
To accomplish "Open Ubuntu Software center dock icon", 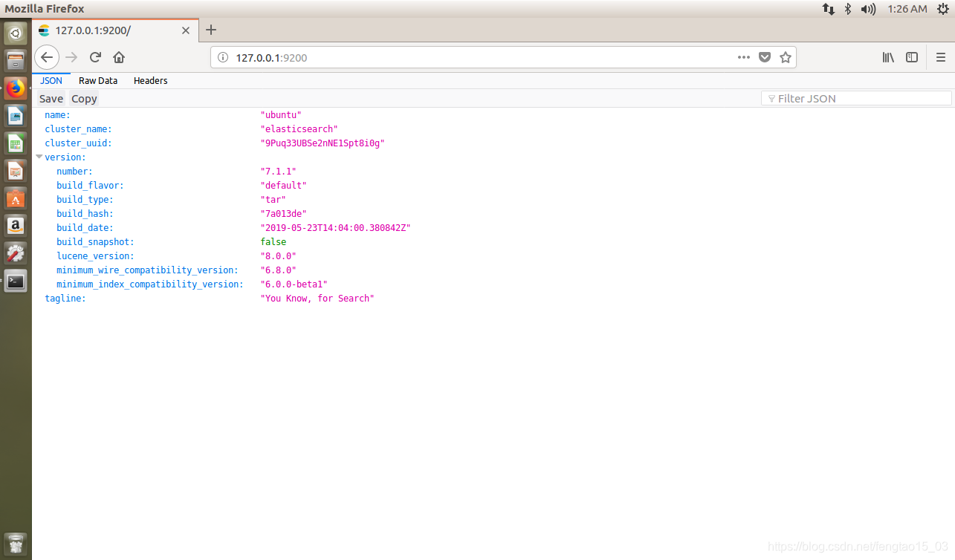I will point(16,198).
